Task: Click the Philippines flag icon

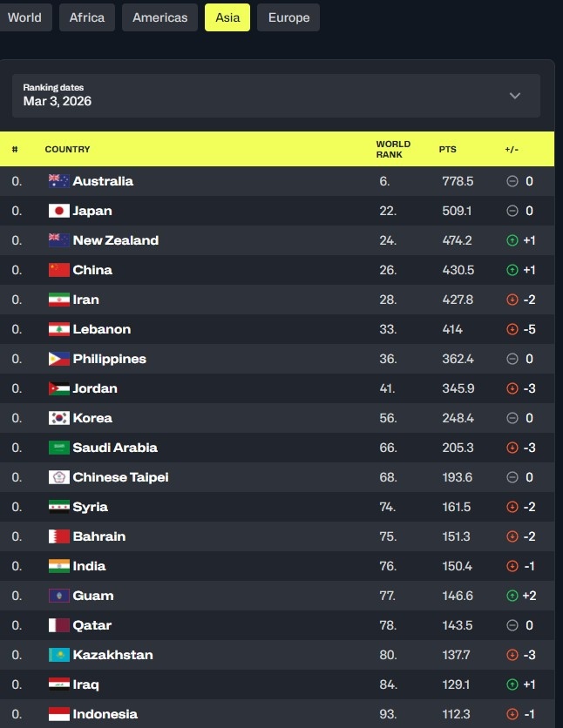Action: point(58,359)
